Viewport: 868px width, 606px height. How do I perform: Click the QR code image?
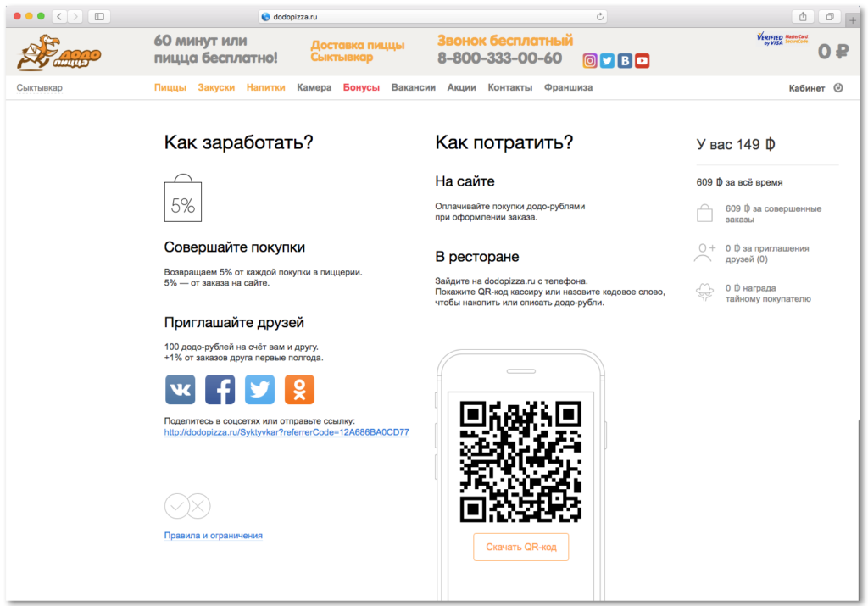(x=521, y=462)
